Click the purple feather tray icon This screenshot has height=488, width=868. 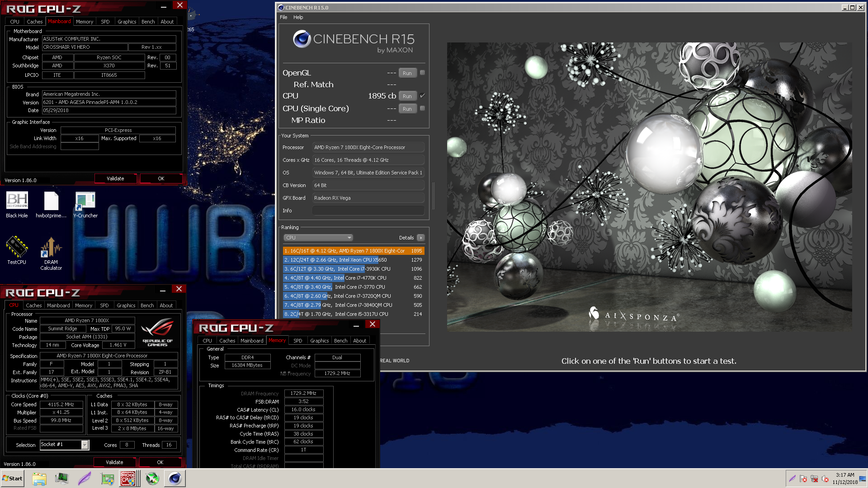(792, 479)
